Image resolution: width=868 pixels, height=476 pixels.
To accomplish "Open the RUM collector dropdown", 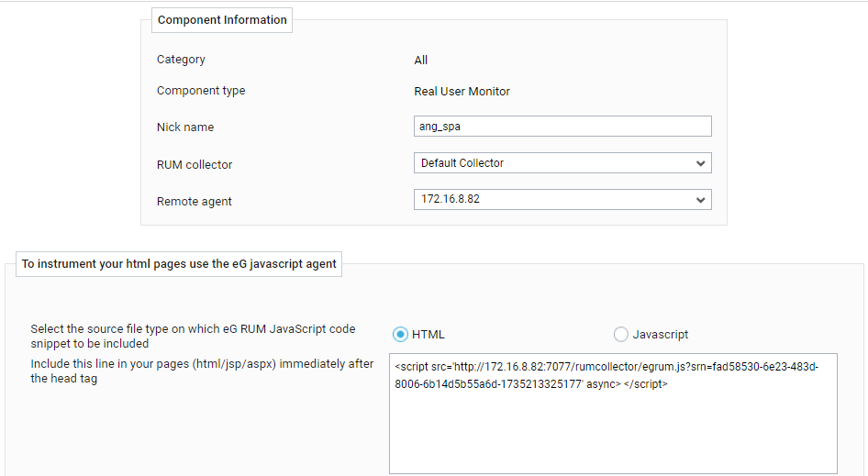I will click(562, 163).
